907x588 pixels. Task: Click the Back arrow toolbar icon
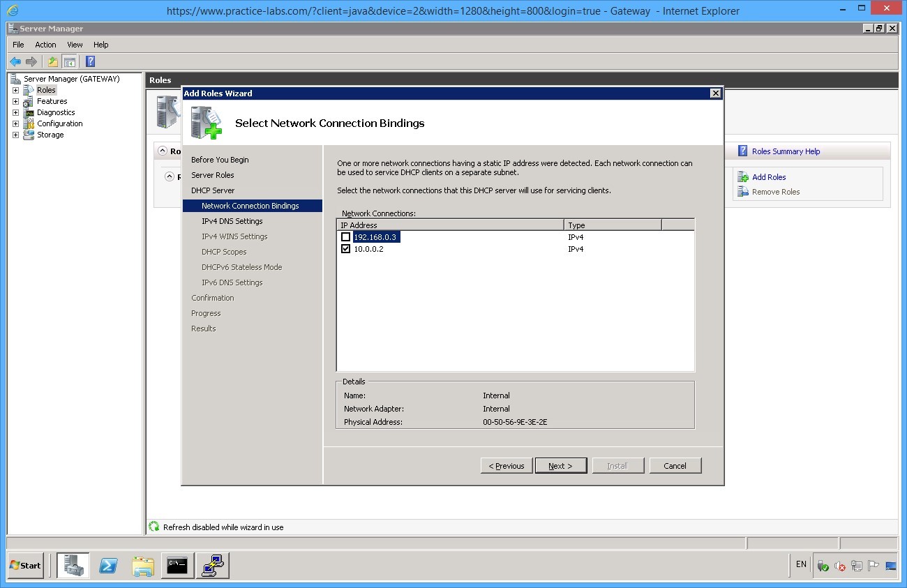pyautogui.click(x=15, y=61)
